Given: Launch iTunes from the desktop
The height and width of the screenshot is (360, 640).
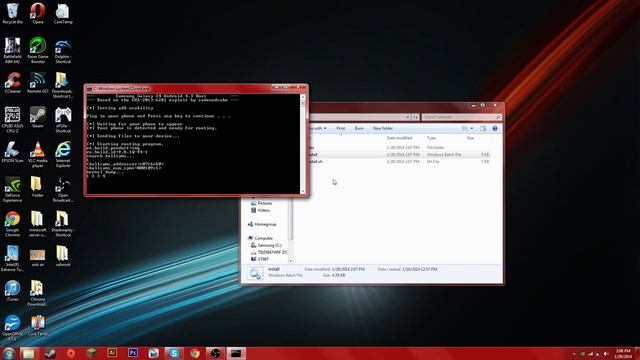Looking at the screenshot, I should (12, 291).
